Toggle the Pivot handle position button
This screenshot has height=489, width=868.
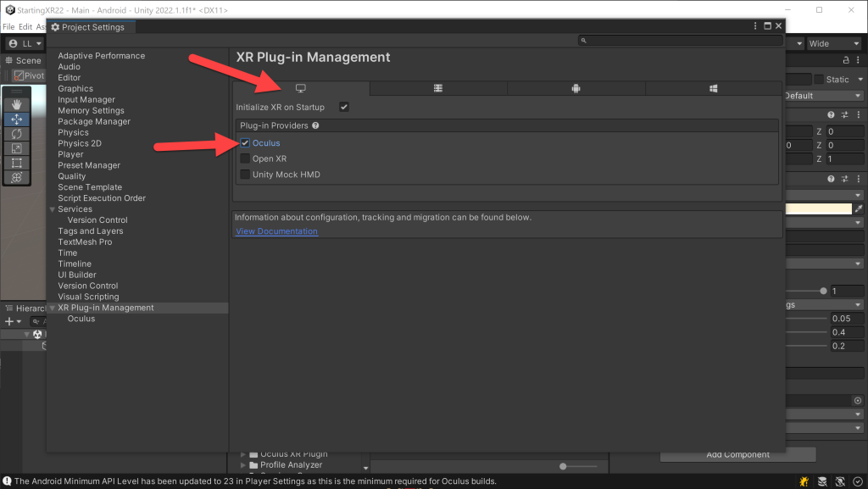(x=28, y=75)
